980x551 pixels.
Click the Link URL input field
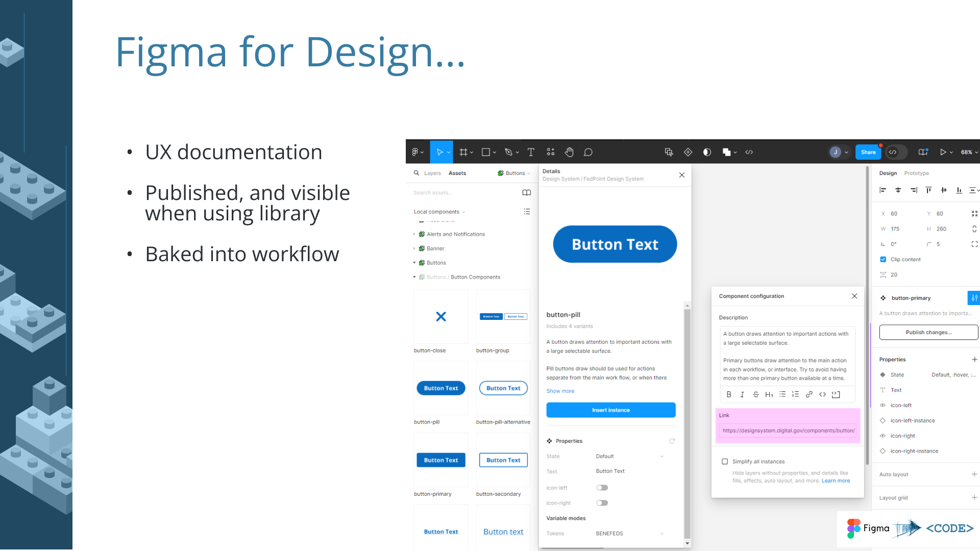click(788, 431)
